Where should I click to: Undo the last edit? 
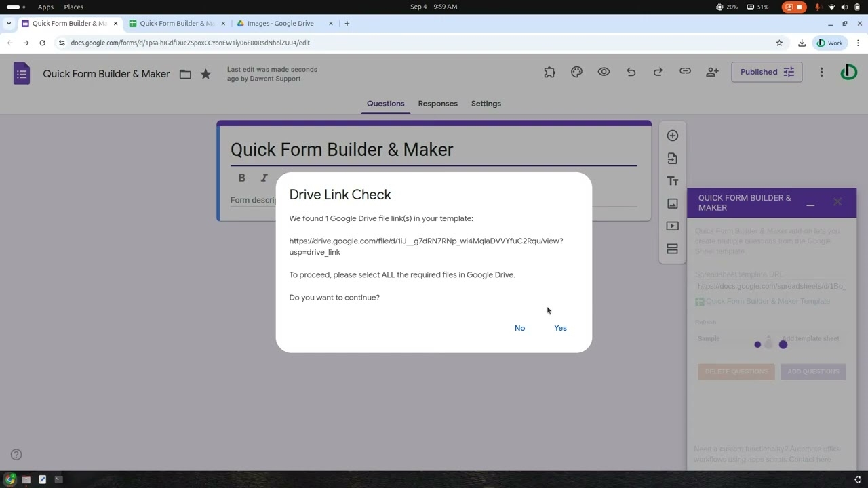(x=631, y=72)
